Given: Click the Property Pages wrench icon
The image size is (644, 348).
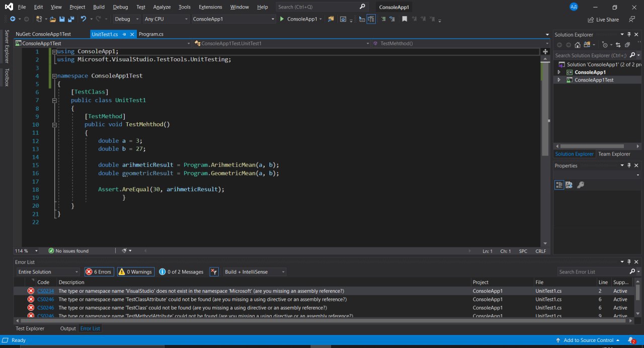Looking at the screenshot, I should pyautogui.click(x=580, y=185).
